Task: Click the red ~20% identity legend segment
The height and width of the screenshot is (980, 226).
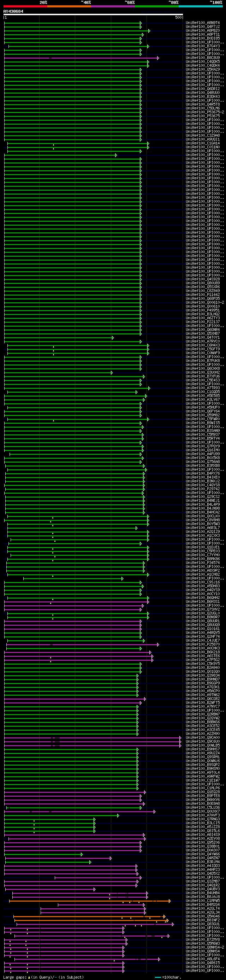Action: pyautogui.click(x=25, y=6)
